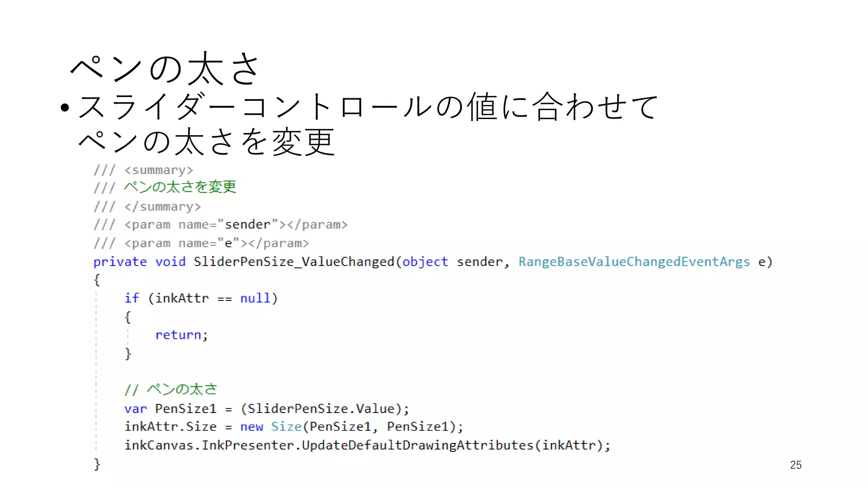Screen dimensions: 868x488
Task: Click the return; statement
Action: pyautogui.click(x=182, y=335)
